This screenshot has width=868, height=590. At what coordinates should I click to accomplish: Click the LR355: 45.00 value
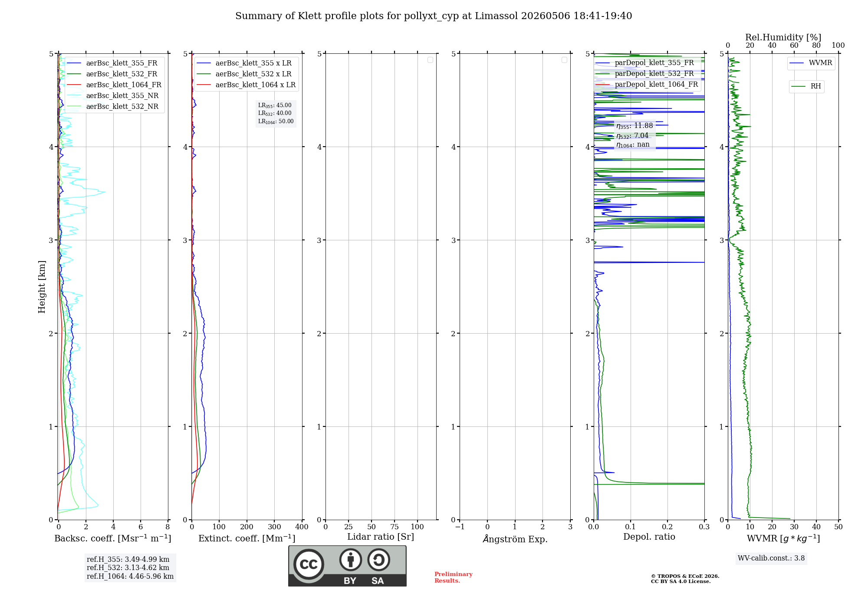[275, 105]
